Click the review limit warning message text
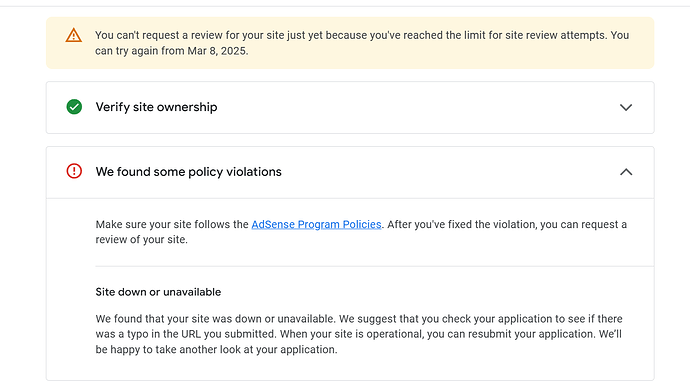This screenshot has width=690, height=383. coord(362,43)
